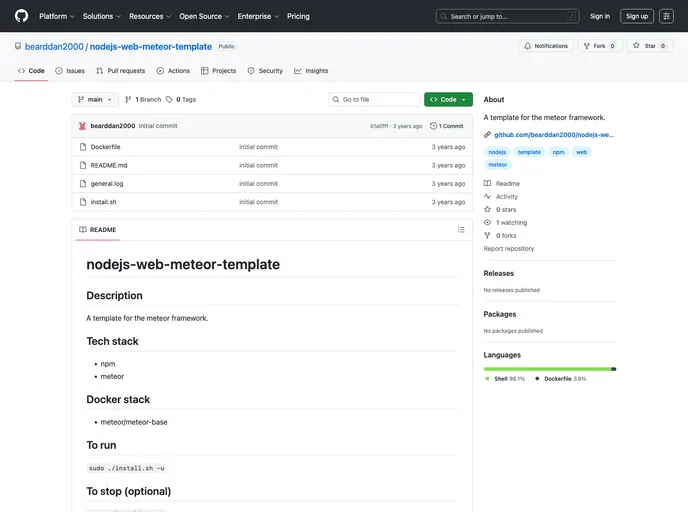688x512 pixels.
Task: Switch to the Issues tab
Action: click(x=70, y=71)
